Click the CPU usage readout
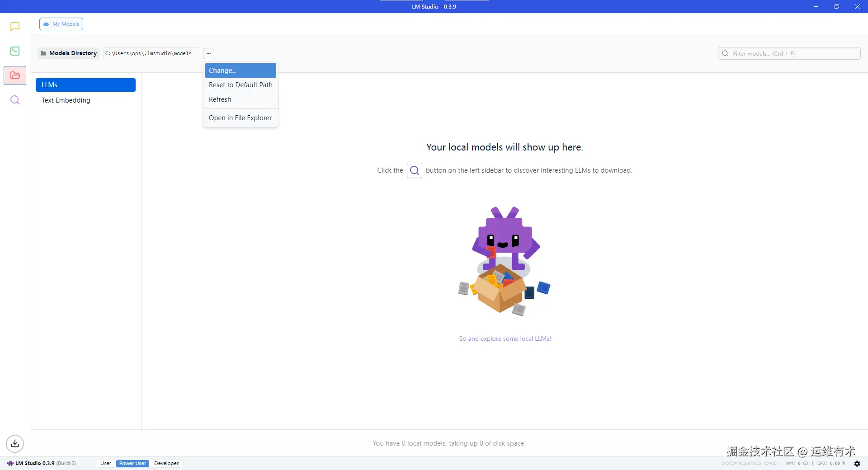This screenshot has width=868, height=470. pos(831,463)
